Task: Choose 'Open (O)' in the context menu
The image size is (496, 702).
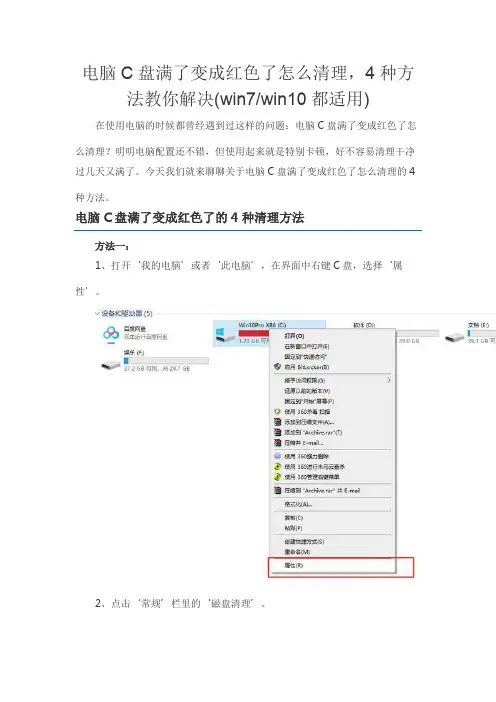Action: pyautogui.click(x=332, y=336)
